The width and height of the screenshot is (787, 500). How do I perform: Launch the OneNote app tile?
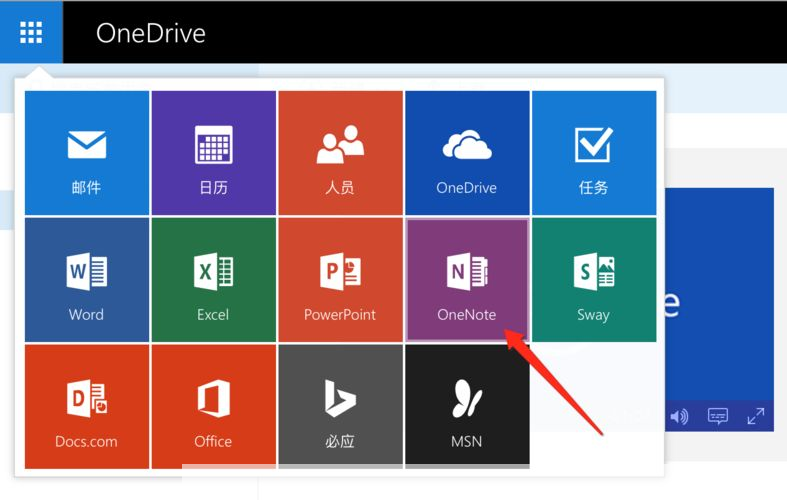click(467, 280)
